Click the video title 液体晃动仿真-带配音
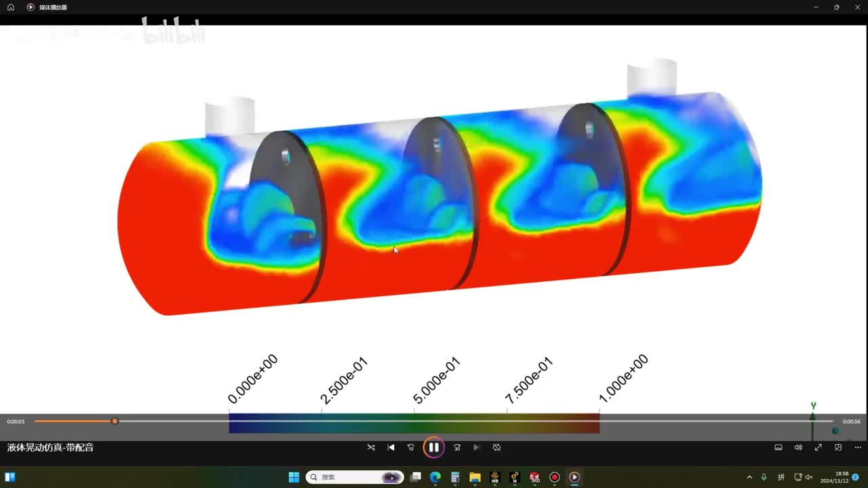Image resolution: width=868 pixels, height=488 pixels. point(50,447)
